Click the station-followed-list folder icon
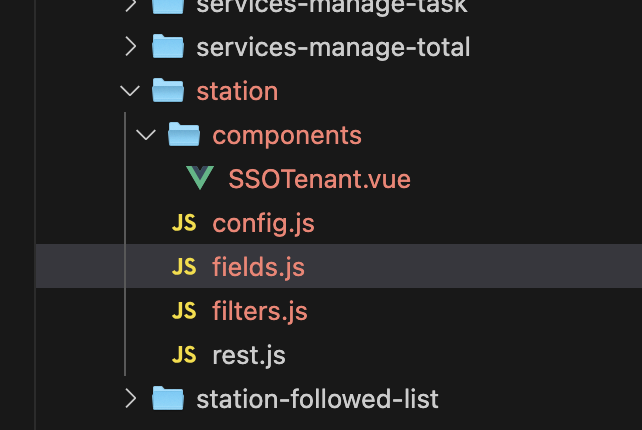 click(168, 399)
